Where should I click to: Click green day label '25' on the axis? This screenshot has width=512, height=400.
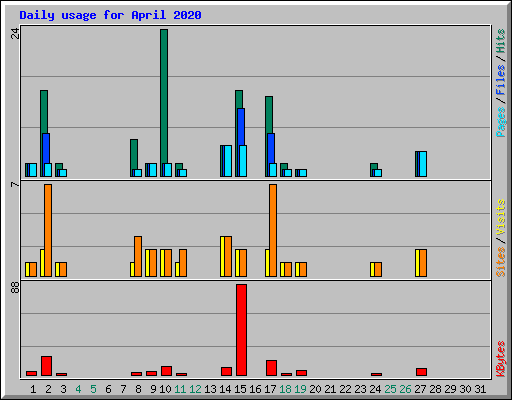[x=390, y=389]
